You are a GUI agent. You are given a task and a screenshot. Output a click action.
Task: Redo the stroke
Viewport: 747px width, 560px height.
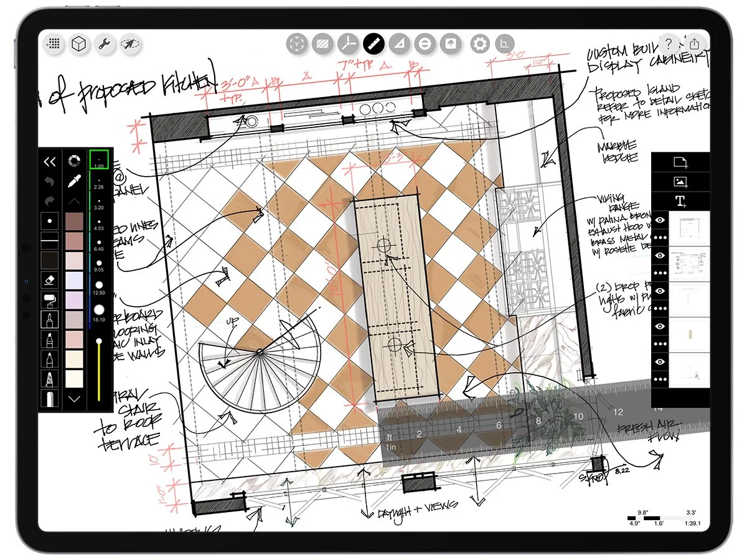pos(50,200)
